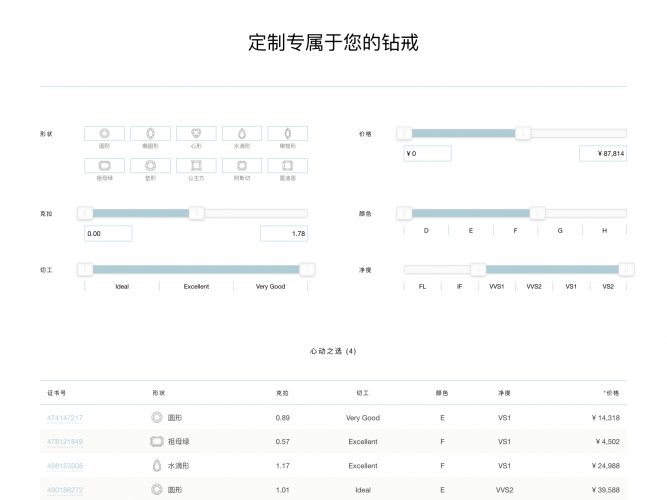Focus the minimum carat field 0.00
Image resolution: width=667 pixels, height=500 pixels.
[108, 234]
